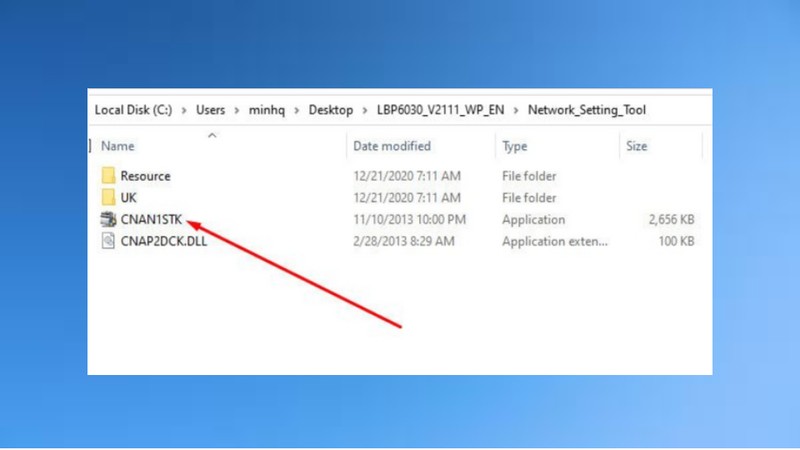Sort by the Type column header
Image resolution: width=800 pixels, height=450 pixels.
(514, 146)
